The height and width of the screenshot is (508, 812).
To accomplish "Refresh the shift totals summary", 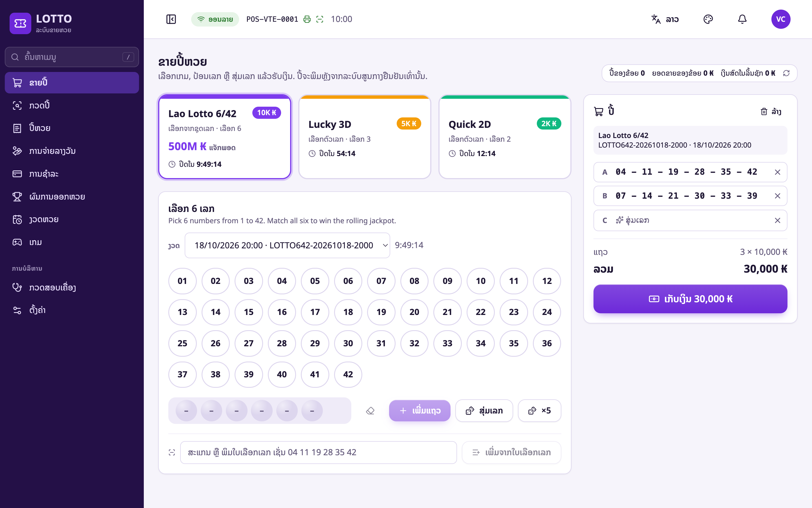I will click(x=786, y=73).
